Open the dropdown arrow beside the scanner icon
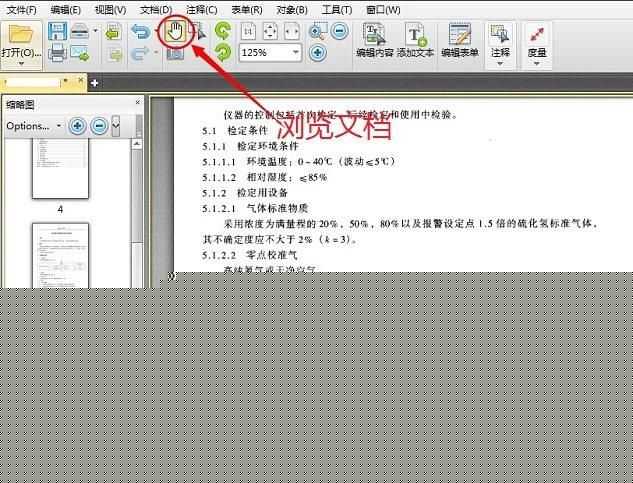 [x=95, y=31]
